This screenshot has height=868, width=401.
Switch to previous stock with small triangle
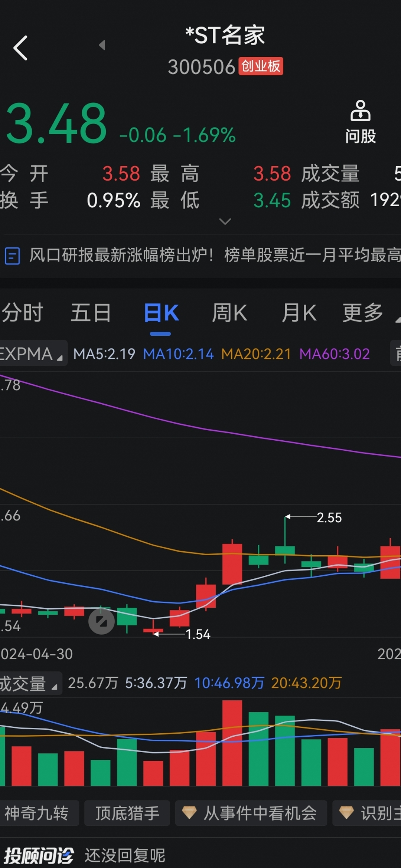coord(102,45)
